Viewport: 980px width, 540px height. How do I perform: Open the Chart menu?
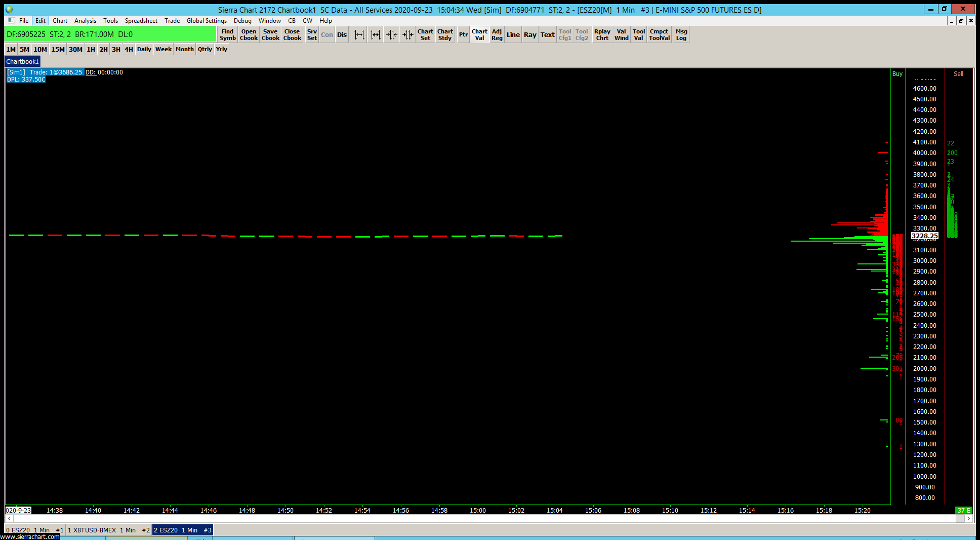(x=60, y=21)
